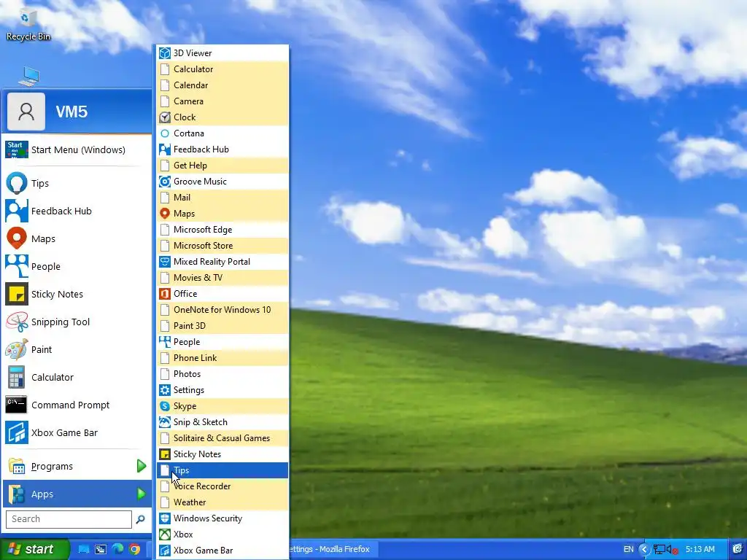The image size is (747, 560).
Task: Launch Snipping Tool
Action: (x=77, y=322)
